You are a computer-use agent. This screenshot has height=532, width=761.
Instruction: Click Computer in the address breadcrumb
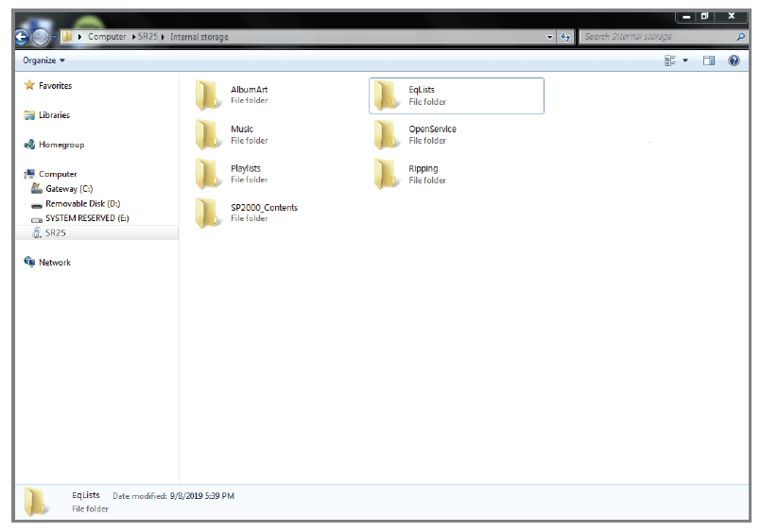[x=106, y=37]
